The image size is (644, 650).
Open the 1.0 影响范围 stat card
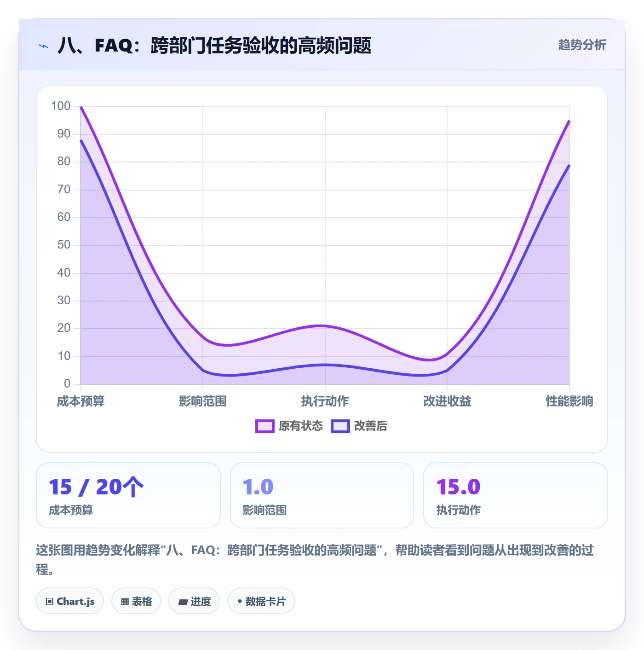tap(322, 495)
